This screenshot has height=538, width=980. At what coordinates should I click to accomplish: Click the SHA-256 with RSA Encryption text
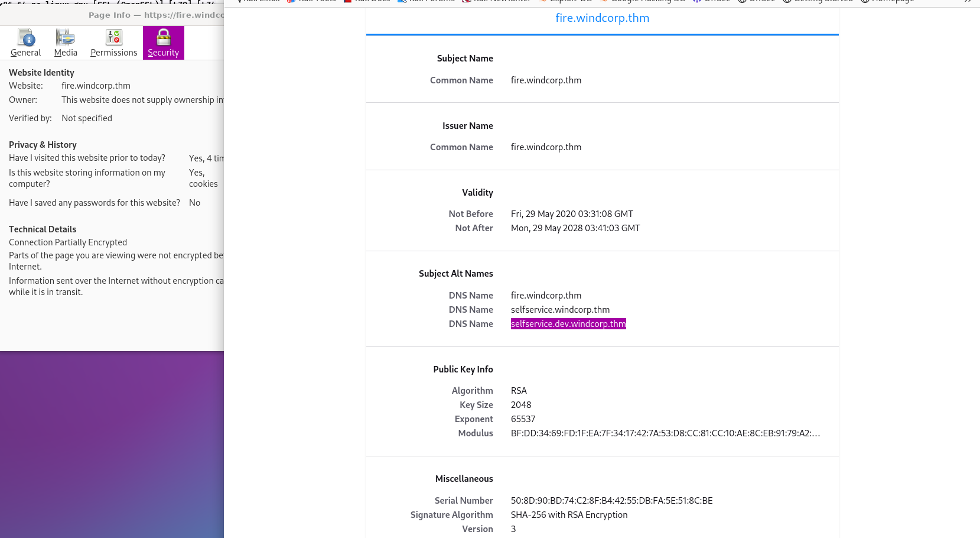(569, 515)
